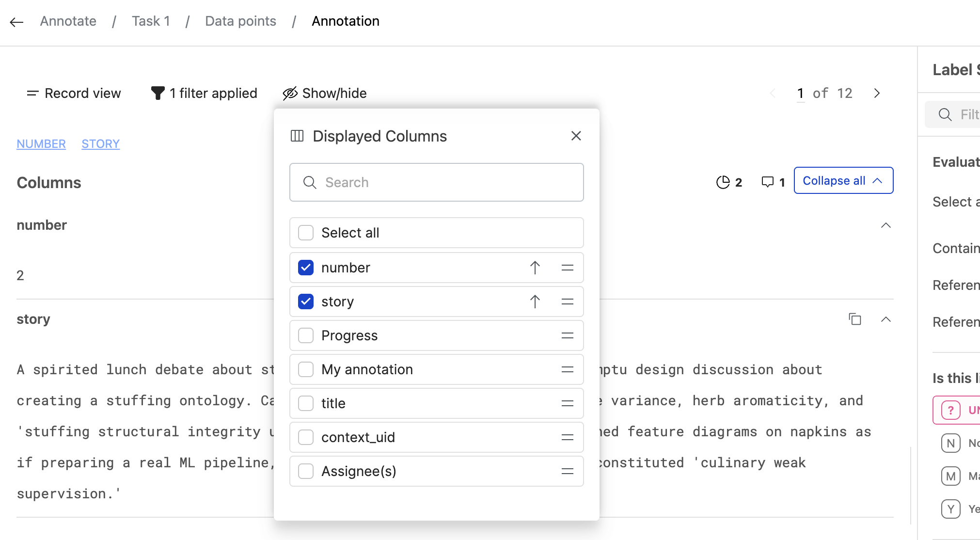Click the pie chart progress icon
Viewport: 980px width, 540px height.
point(723,182)
